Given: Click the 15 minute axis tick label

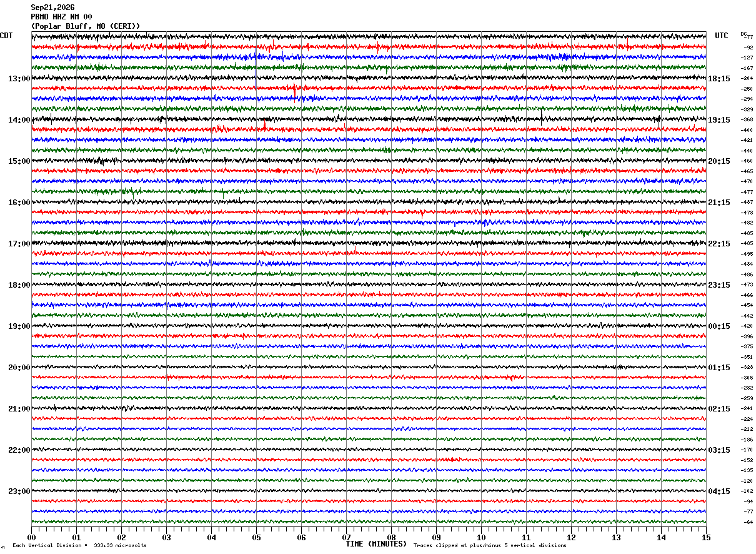Looking at the screenshot, I should click(706, 537).
